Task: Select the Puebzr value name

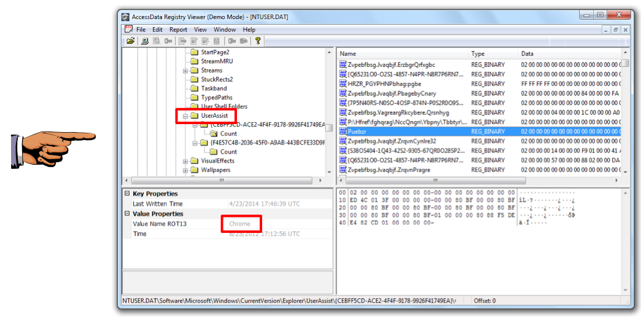Action: [x=357, y=131]
